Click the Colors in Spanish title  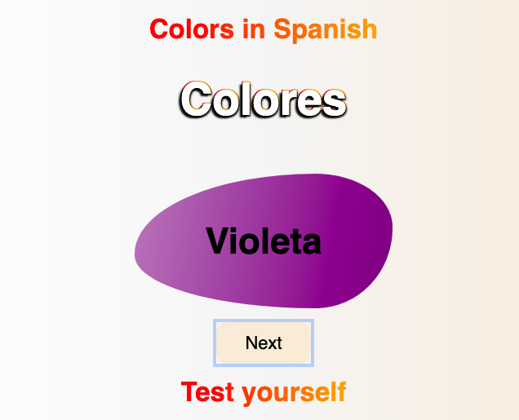click(x=264, y=29)
